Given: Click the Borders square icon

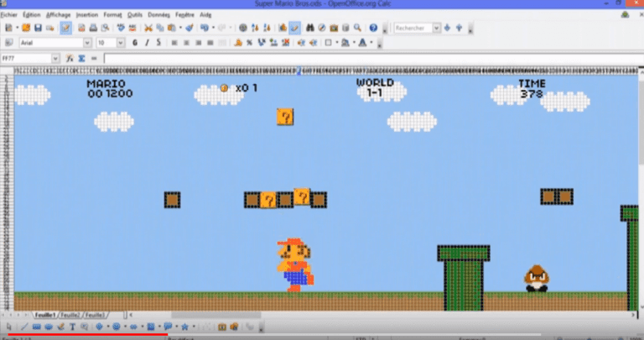Looking at the screenshot, I should coord(328,43).
